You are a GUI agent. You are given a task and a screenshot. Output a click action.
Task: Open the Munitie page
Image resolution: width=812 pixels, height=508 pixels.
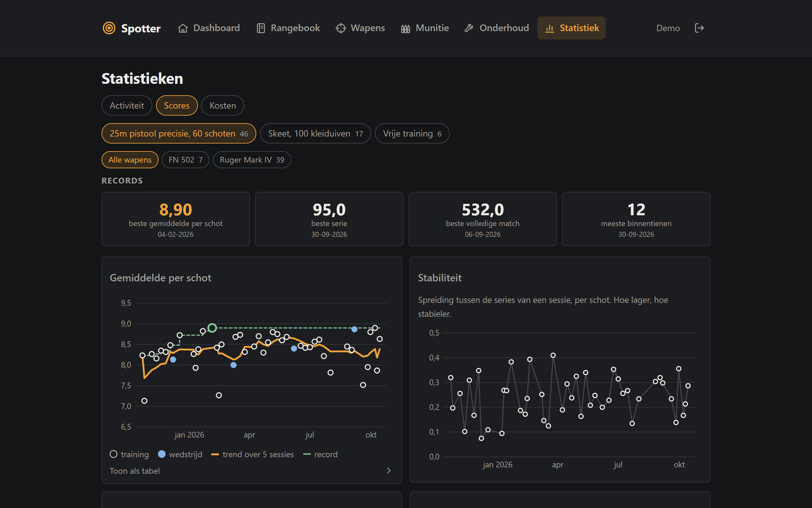pyautogui.click(x=425, y=28)
